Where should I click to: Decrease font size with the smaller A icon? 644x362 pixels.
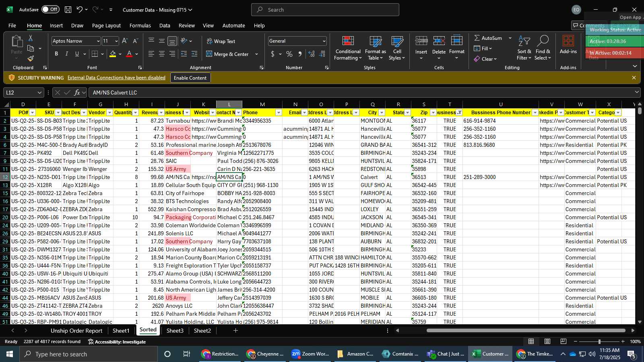[x=135, y=41]
